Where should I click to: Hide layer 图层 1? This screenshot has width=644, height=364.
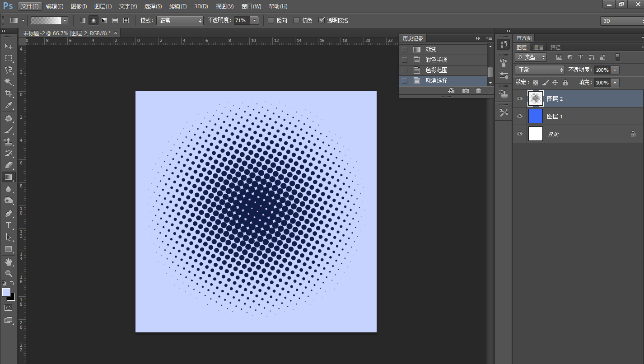520,116
